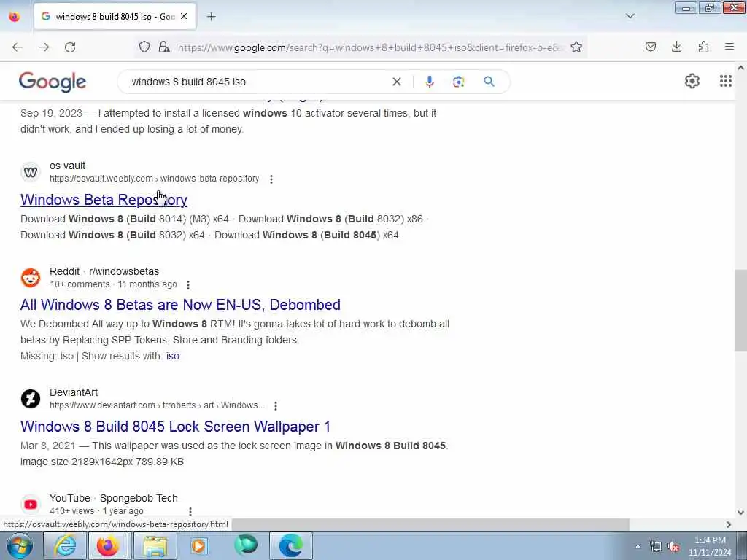Open Google quick settings gear
This screenshot has width=747, height=560.
point(692,82)
